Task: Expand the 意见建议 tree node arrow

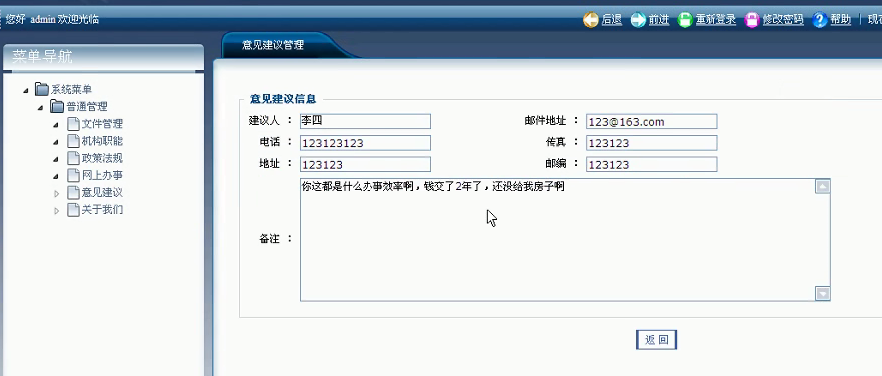Action: 56,194
